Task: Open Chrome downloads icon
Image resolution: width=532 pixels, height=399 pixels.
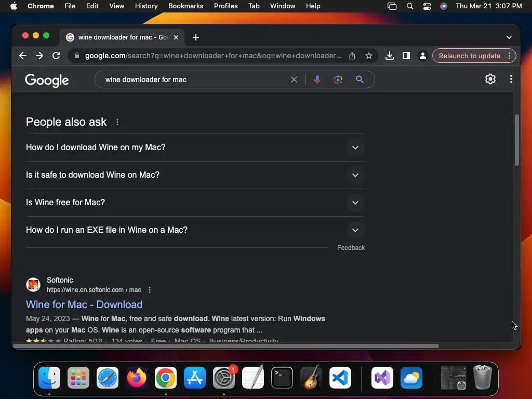Action: coord(390,56)
